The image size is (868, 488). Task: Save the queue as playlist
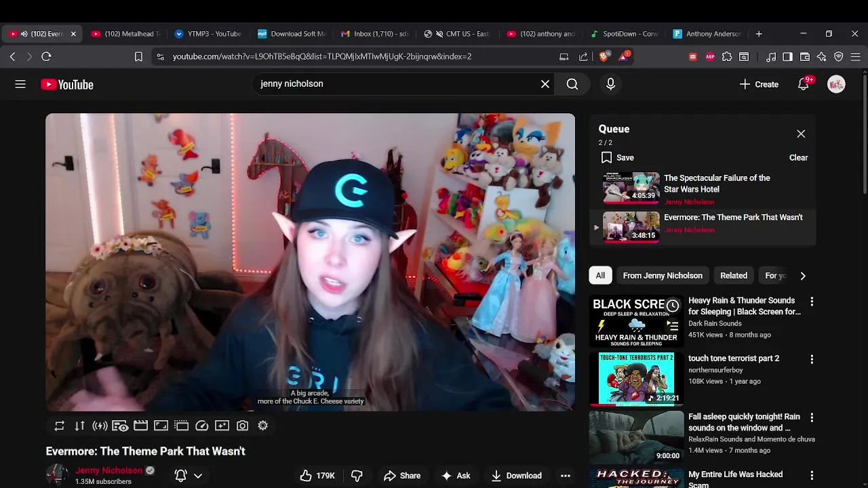(618, 158)
